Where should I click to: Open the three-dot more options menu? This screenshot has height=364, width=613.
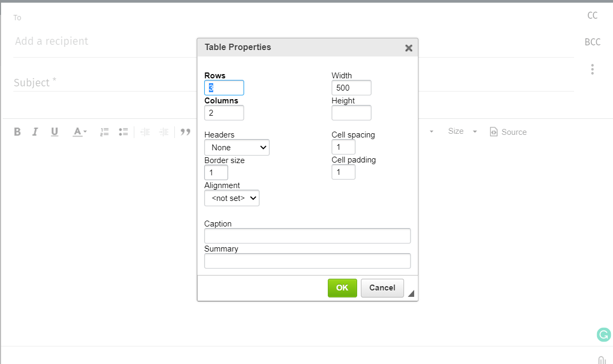[592, 69]
